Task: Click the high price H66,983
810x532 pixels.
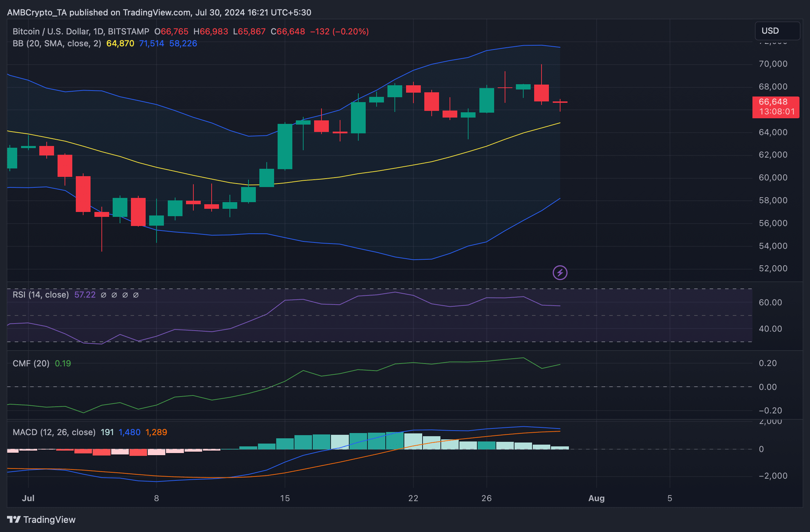Action: click(211, 32)
